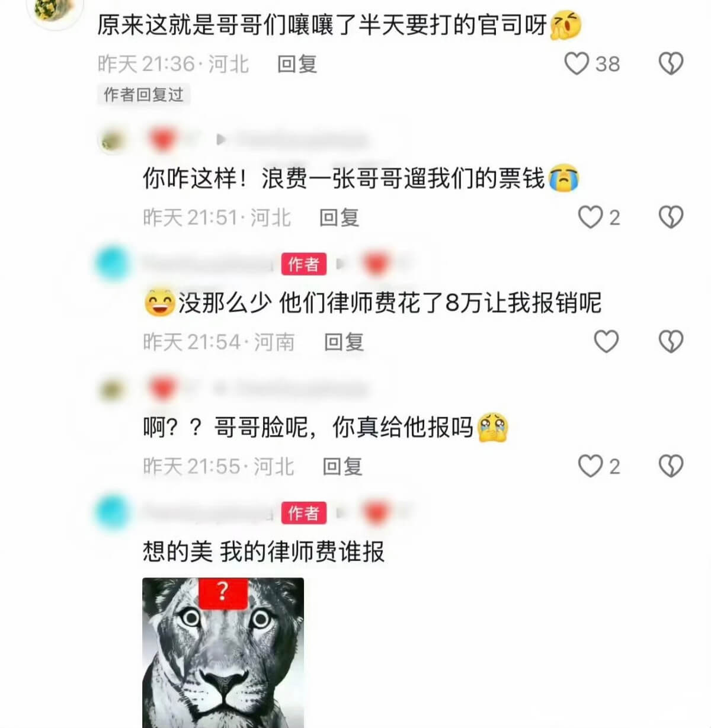The image size is (711, 728).
Task: Reply to the 21:51 河北 comment
Action: click(x=340, y=218)
